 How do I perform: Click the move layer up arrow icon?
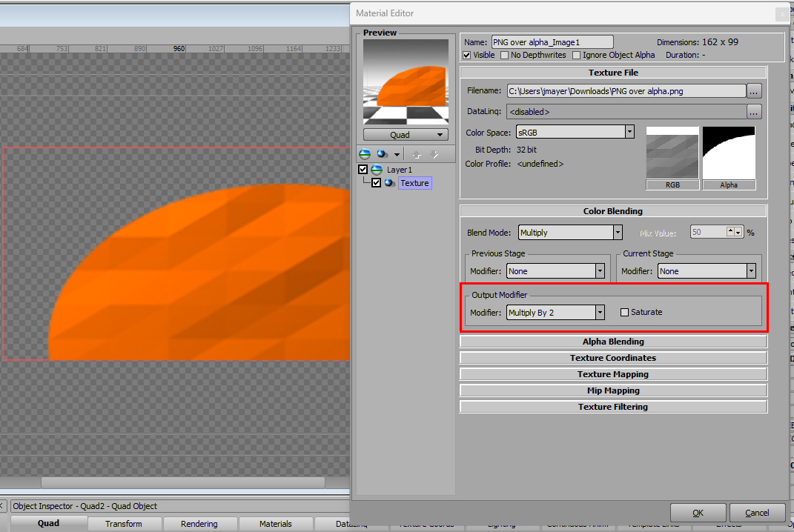[417, 154]
